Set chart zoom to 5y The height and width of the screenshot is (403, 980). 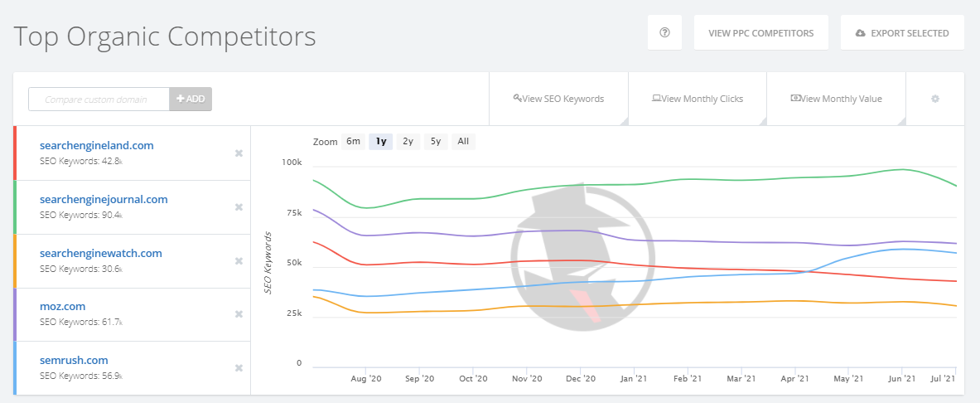pos(436,142)
